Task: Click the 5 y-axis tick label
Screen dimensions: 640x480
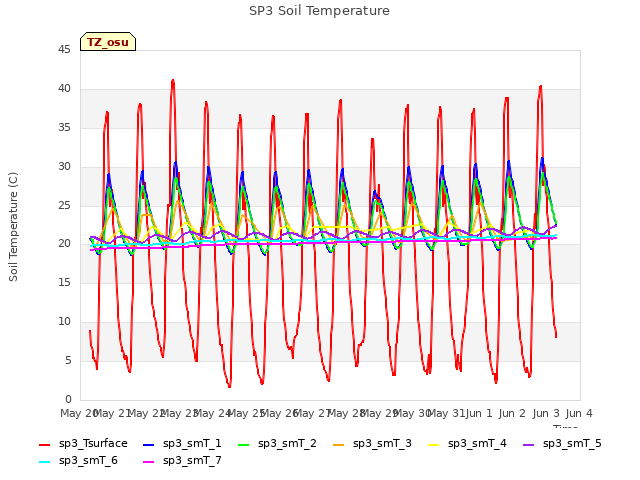Action: pos(68,360)
